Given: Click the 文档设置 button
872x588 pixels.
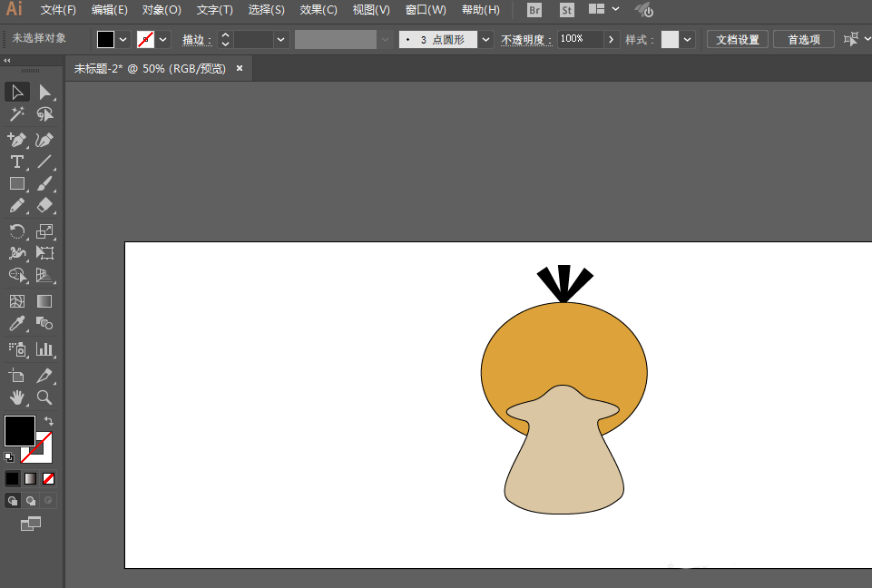Looking at the screenshot, I should point(737,40).
